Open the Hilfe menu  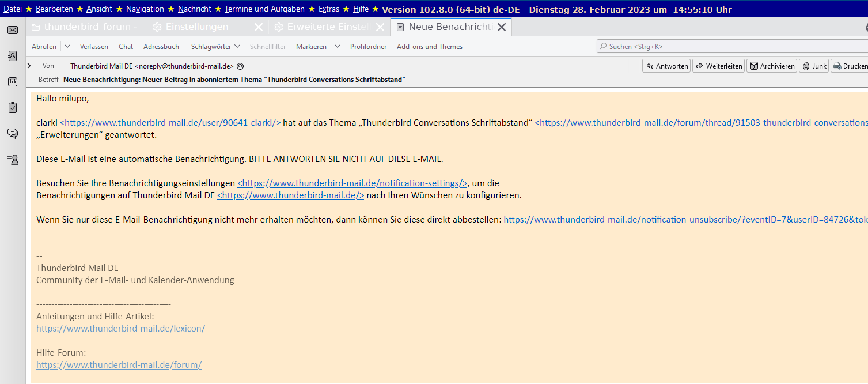(x=361, y=9)
